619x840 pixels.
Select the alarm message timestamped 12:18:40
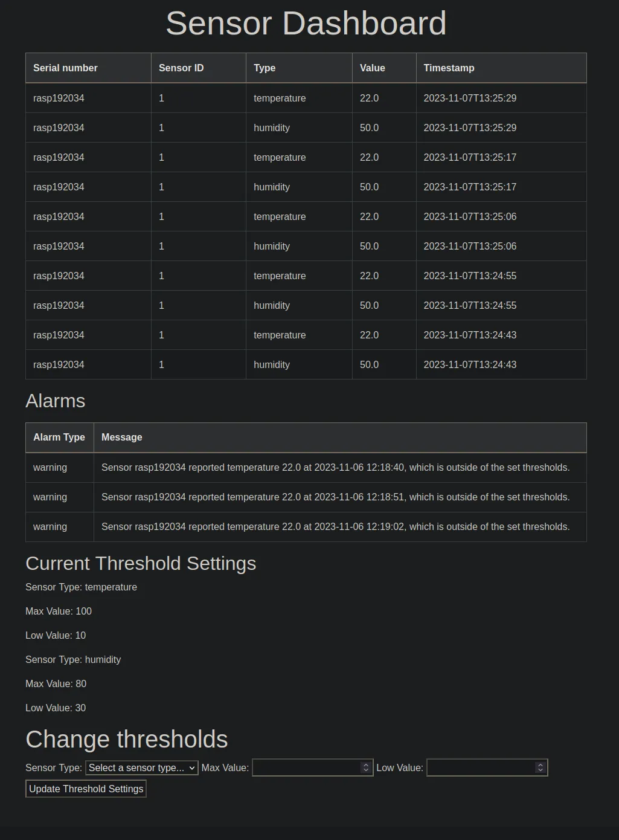point(336,467)
